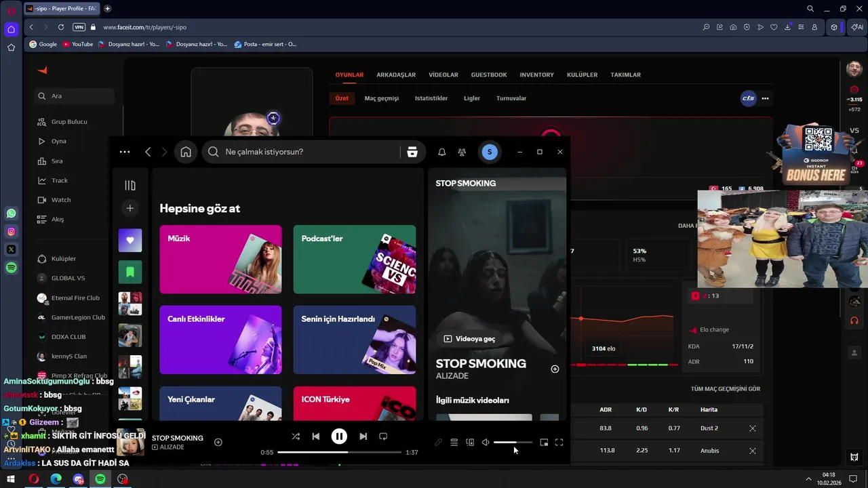The width and height of the screenshot is (868, 488).
Task: Open Spotify friend activity icon
Action: pos(462,152)
